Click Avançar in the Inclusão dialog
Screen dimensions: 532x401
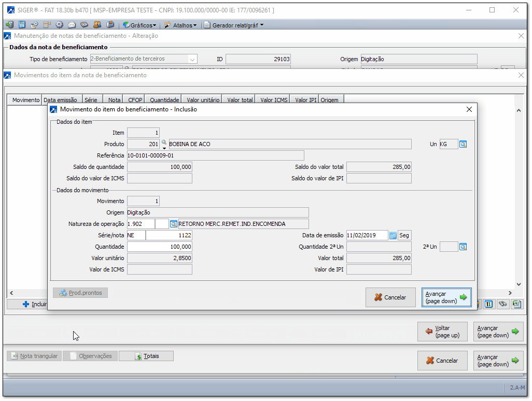point(446,297)
